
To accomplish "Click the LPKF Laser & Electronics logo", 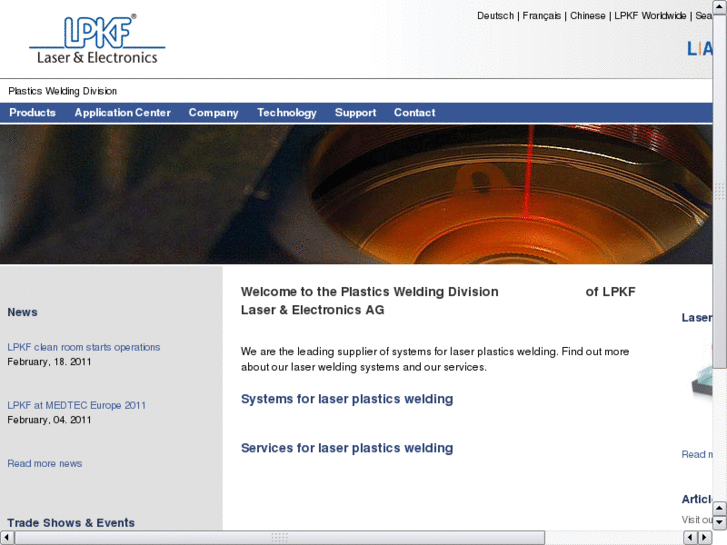I will (97, 39).
